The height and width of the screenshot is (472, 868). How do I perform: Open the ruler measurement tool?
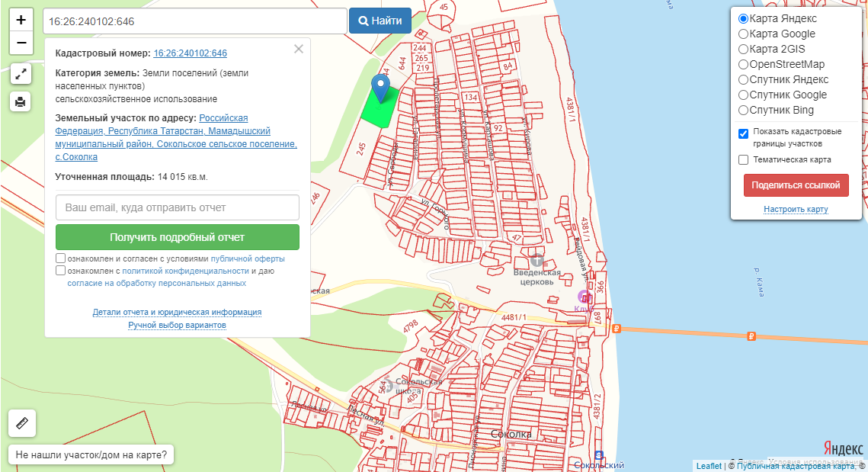coord(21,423)
